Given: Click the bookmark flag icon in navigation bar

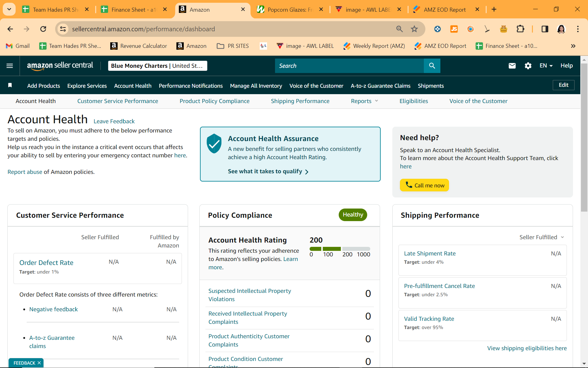Looking at the screenshot, I should (x=10, y=85).
